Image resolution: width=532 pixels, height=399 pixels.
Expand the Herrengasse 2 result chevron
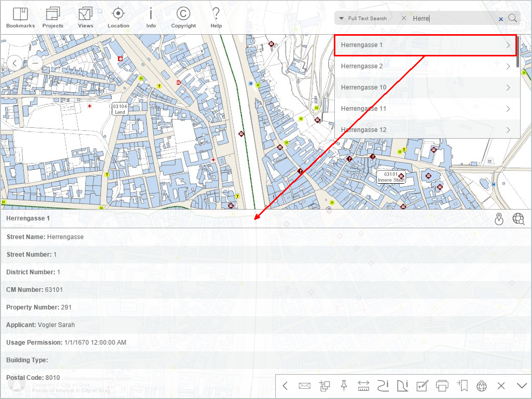508,66
